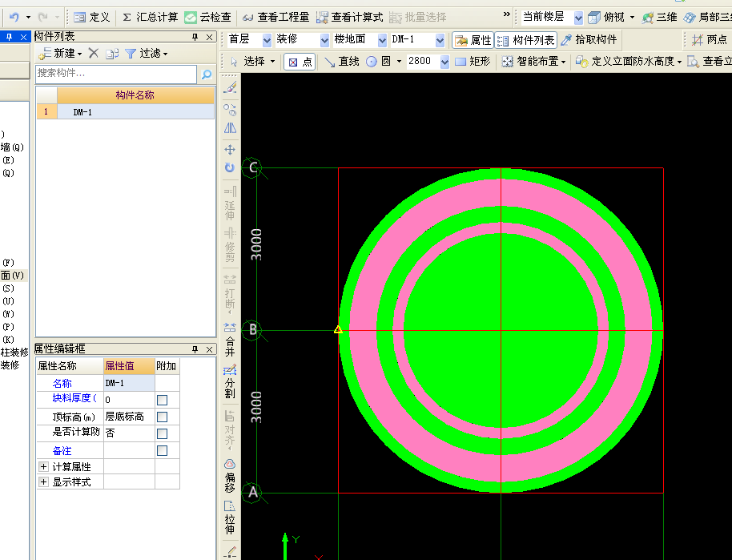Choose the 点 point draw tool
Image resolution: width=732 pixels, height=560 pixels.
coord(300,62)
